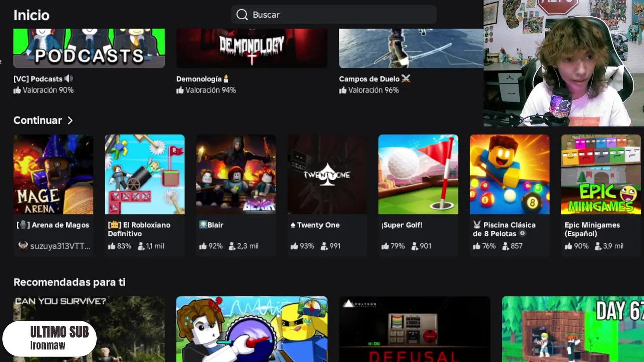Open the Can You Survive? recommended thumbnail

(89, 329)
